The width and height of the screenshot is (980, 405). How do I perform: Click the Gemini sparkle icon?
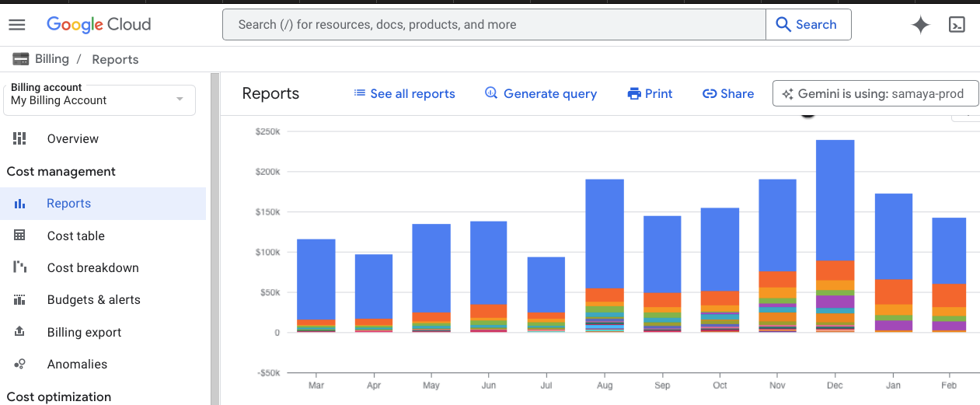click(920, 25)
